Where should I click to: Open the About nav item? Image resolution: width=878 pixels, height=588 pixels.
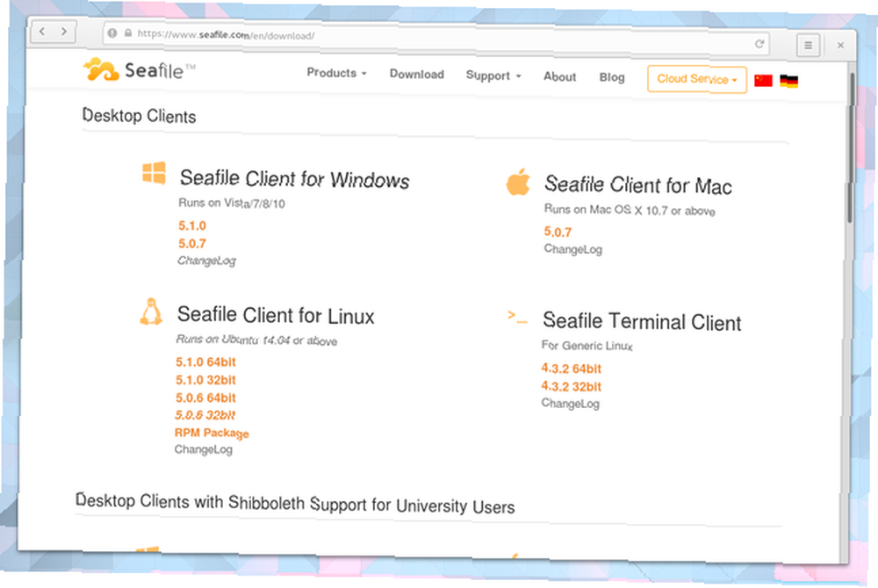[x=559, y=76]
